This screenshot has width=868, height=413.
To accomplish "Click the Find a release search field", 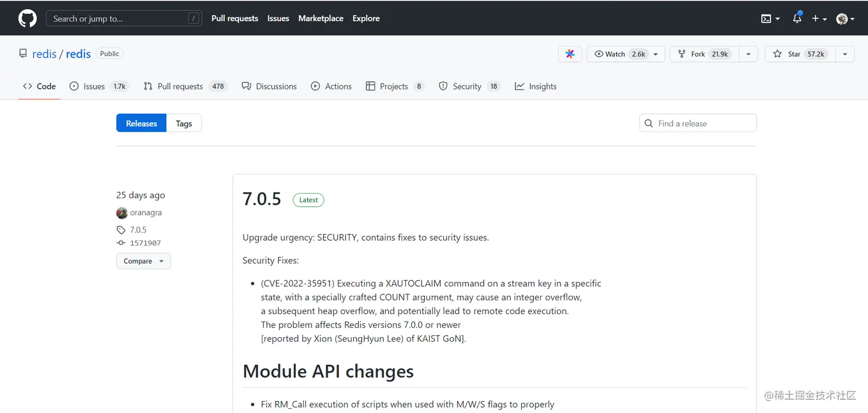I will pyautogui.click(x=698, y=123).
